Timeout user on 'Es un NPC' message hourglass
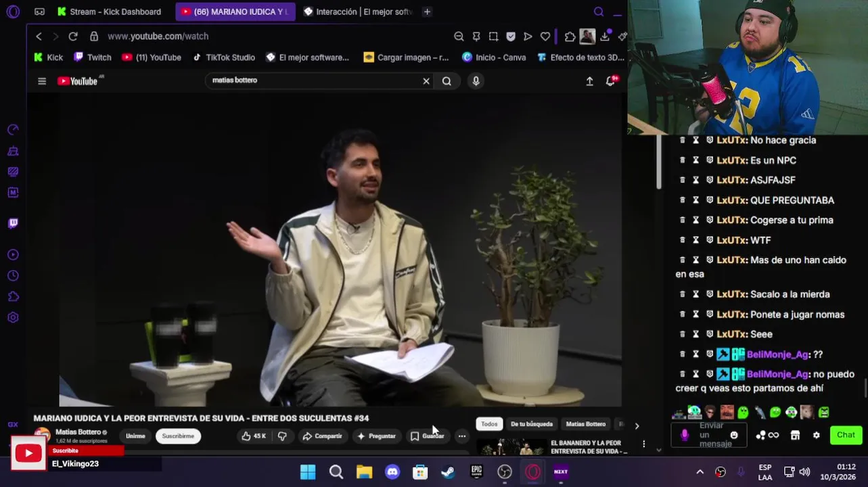The image size is (868, 487). click(695, 160)
